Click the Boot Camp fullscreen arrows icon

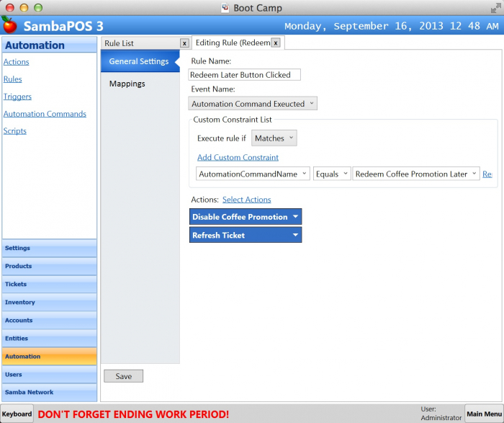coord(495,8)
